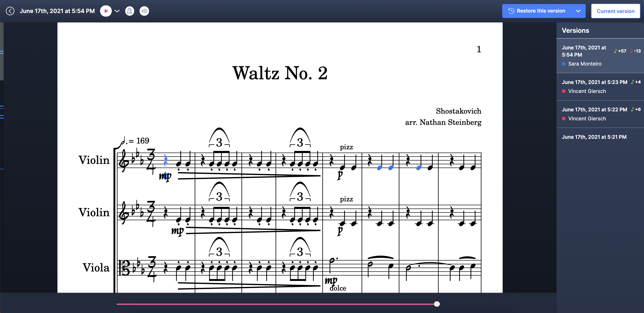
Task: Open the 5:22 PM version entry
Action: pos(600,114)
